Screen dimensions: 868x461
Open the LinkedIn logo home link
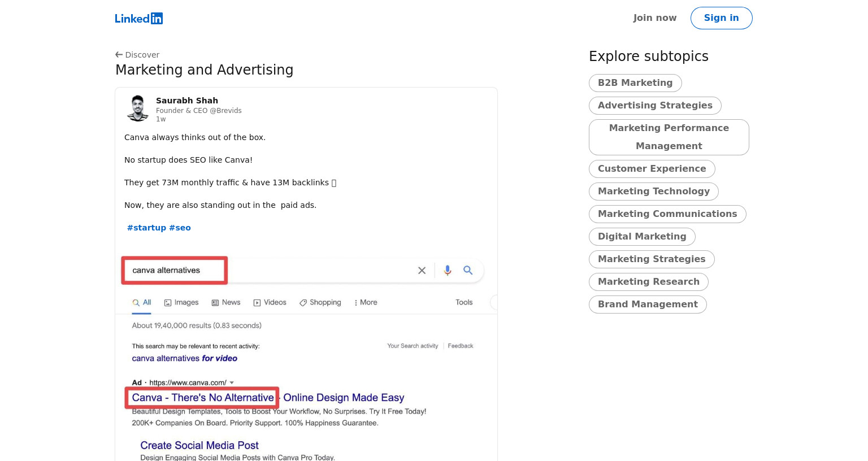tap(138, 18)
